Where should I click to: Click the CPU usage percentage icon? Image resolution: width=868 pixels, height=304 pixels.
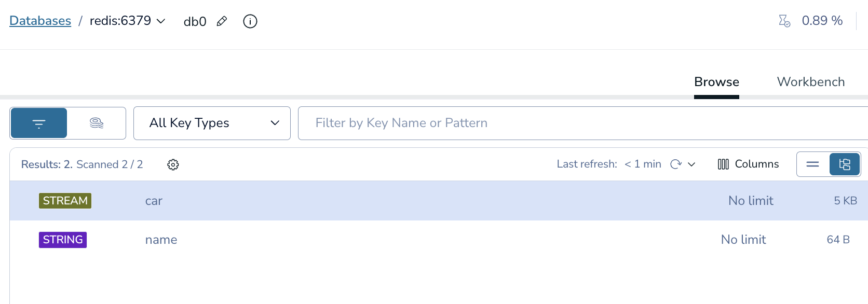(x=784, y=21)
